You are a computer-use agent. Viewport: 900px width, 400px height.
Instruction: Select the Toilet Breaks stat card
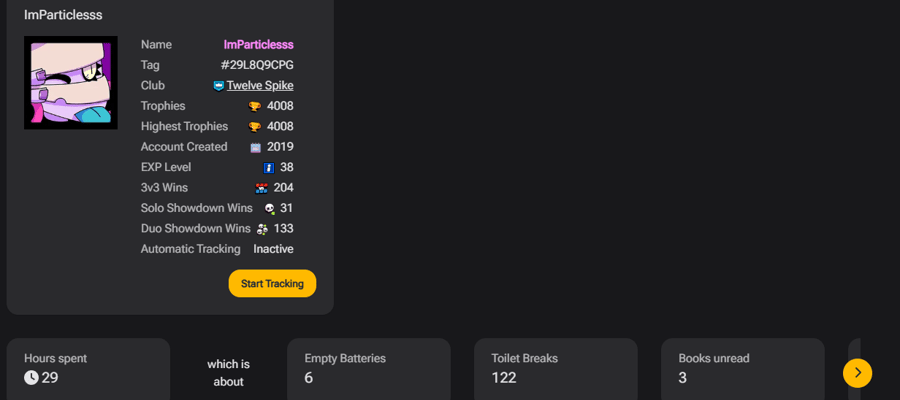pos(556,369)
